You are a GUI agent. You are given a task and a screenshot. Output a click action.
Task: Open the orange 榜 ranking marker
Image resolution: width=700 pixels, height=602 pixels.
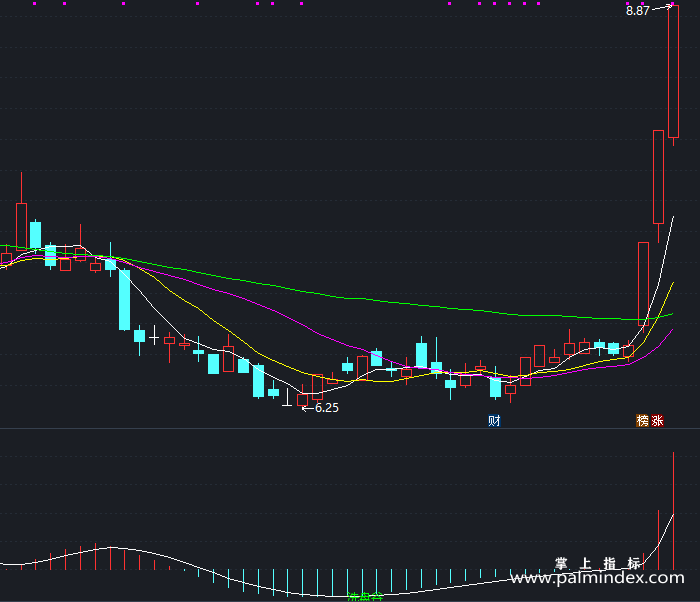tap(642, 421)
